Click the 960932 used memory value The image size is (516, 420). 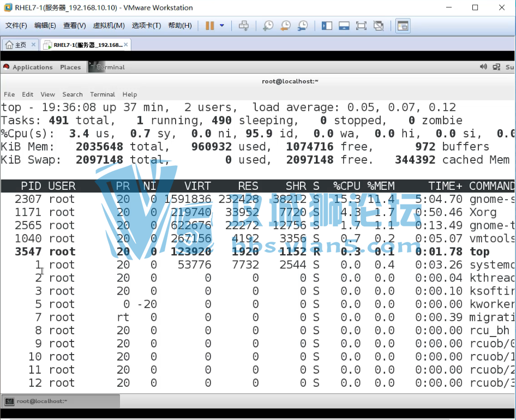click(212, 147)
